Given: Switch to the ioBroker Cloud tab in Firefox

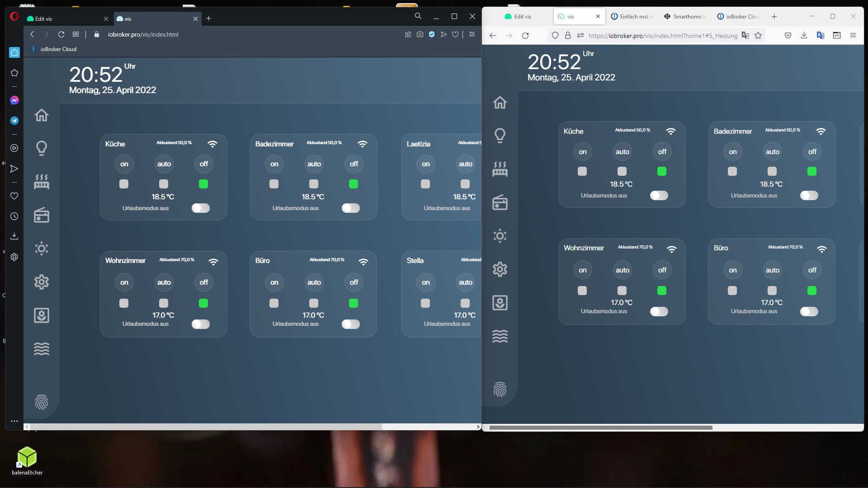Looking at the screenshot, I should pos(739,16).
